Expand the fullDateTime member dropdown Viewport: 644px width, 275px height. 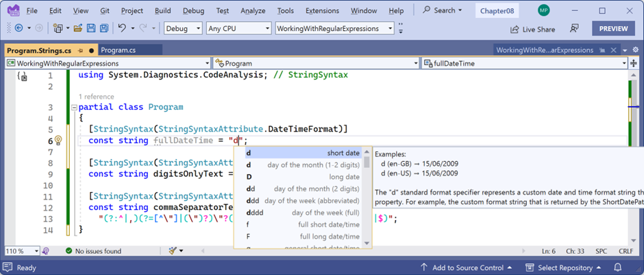pos(623,63)
